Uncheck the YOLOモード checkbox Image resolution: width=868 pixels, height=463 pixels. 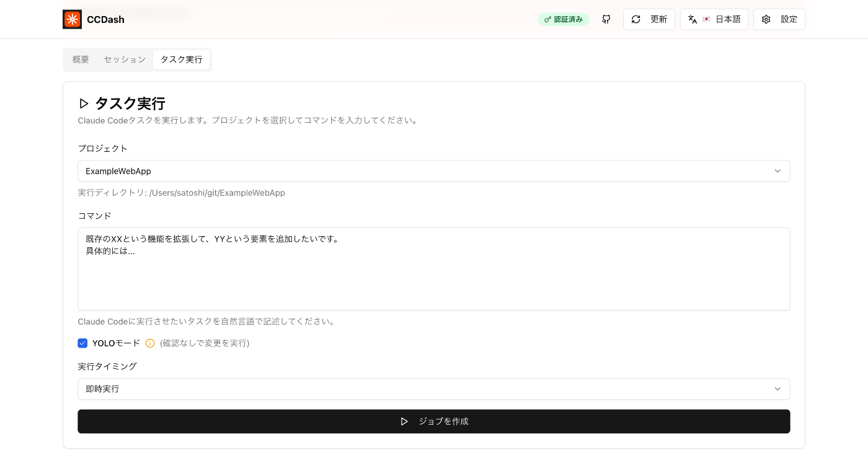tap(82, 343)
